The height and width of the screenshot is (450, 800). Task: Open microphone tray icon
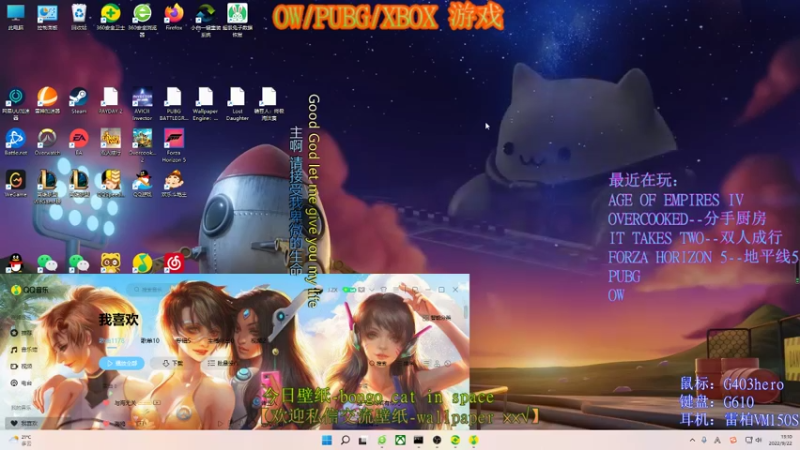(704, 440)
